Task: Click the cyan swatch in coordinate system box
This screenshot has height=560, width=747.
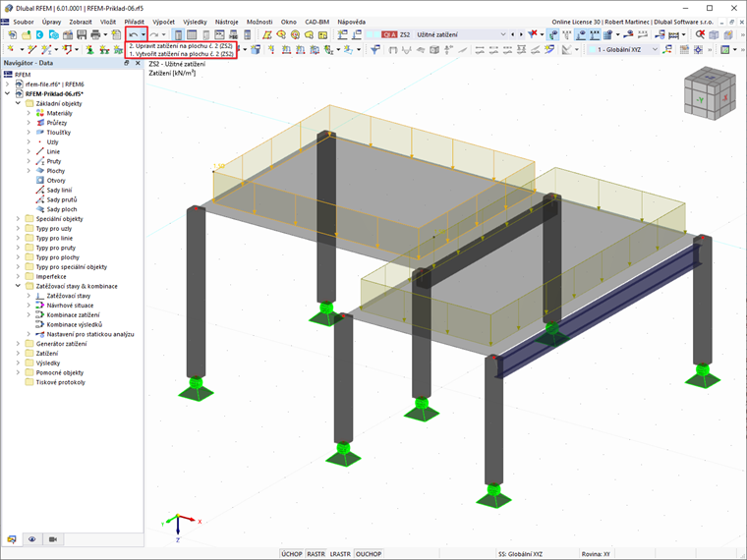Action: (x=592, y=49)
